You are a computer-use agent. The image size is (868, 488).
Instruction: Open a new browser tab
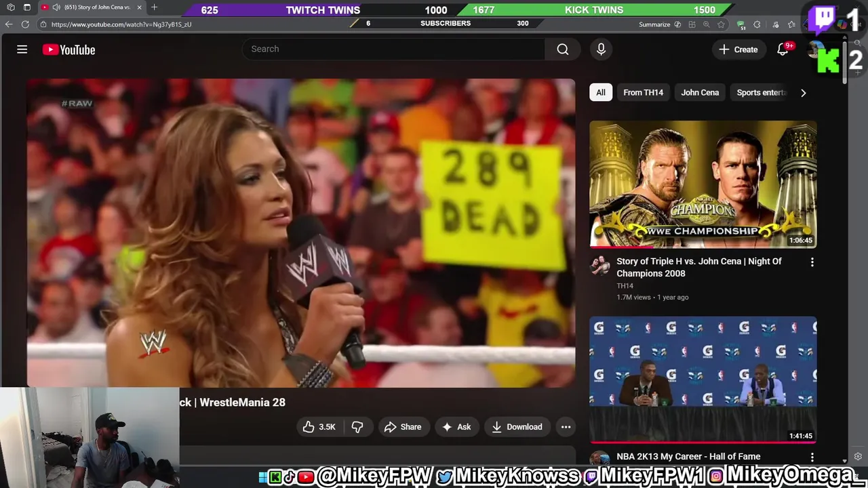pyautogui.click(x=154, y=7)
